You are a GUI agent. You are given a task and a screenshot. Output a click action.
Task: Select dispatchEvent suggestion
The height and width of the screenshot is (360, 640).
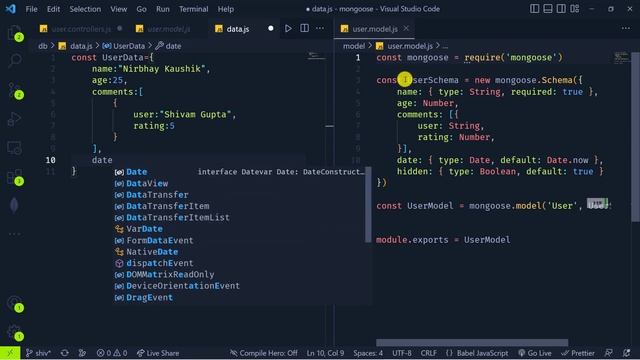239,263
